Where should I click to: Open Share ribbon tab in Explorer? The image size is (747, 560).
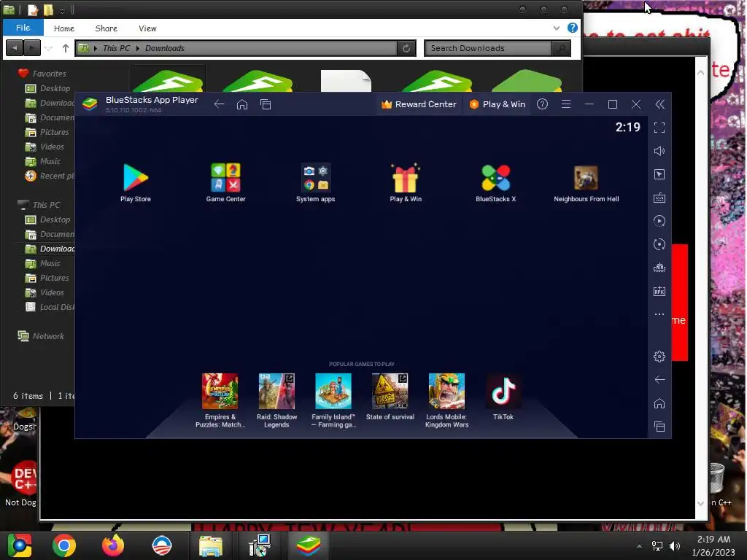click(x=107, y=28)
